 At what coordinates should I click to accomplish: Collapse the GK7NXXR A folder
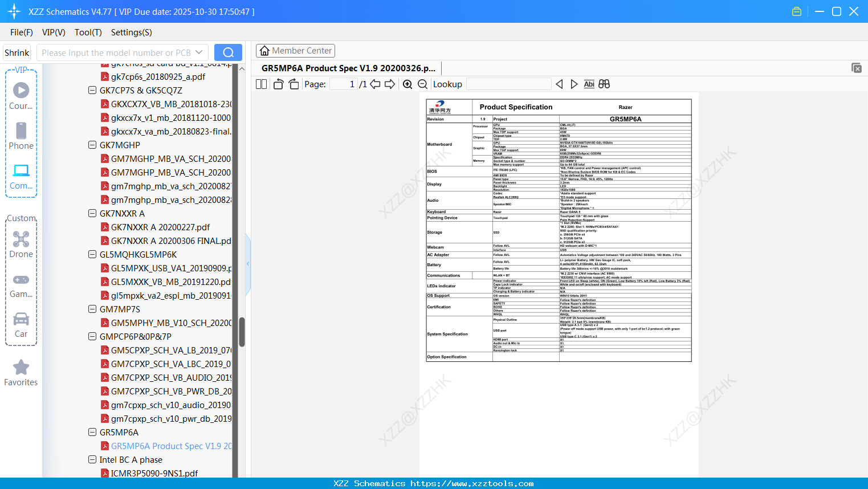[x=92, y=213]
